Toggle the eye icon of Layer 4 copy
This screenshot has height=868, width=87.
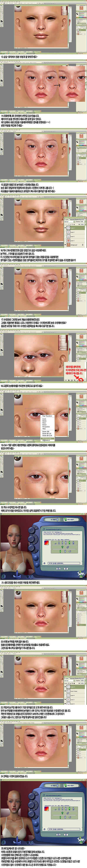coord(65,691)
